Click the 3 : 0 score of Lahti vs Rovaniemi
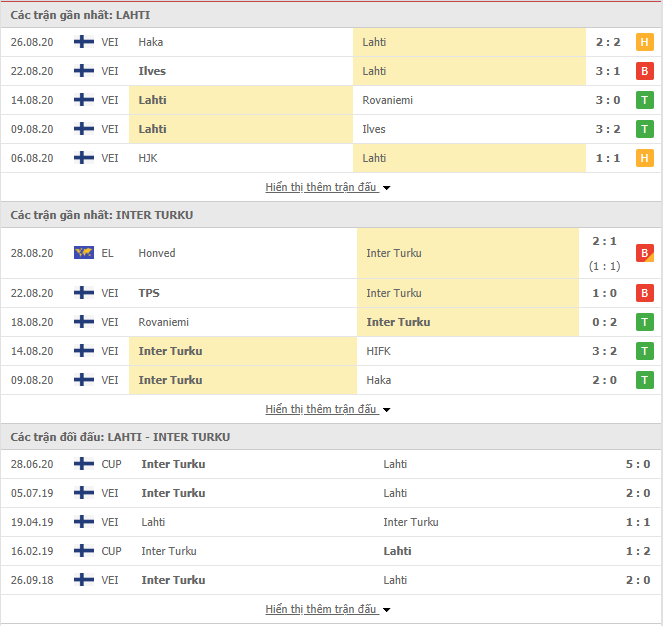This screenshot has height=626, width=663. pyautogui.click(x=608, y=100)
